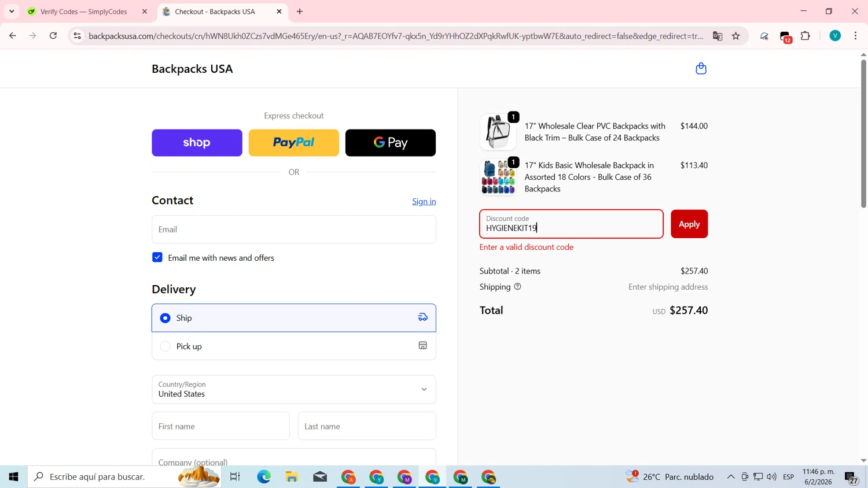Viewport: 868px width, 488px height.
Task: Click the First name field
Action: point(220,426)
